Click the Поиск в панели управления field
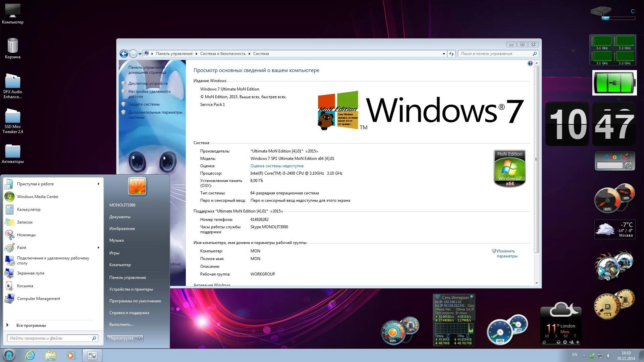The width and height of the screenshot is (644, 362). click(498, 54)
